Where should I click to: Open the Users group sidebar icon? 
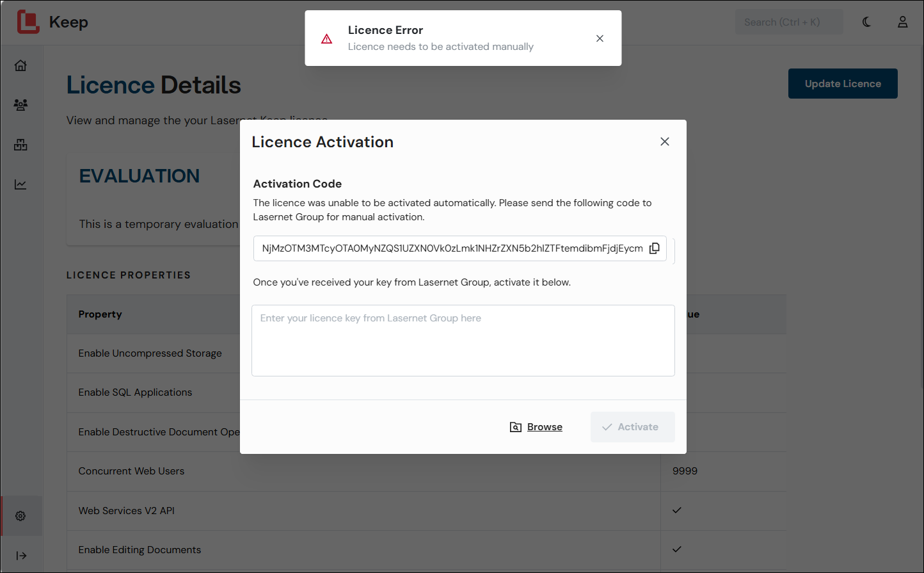[20, 105]
